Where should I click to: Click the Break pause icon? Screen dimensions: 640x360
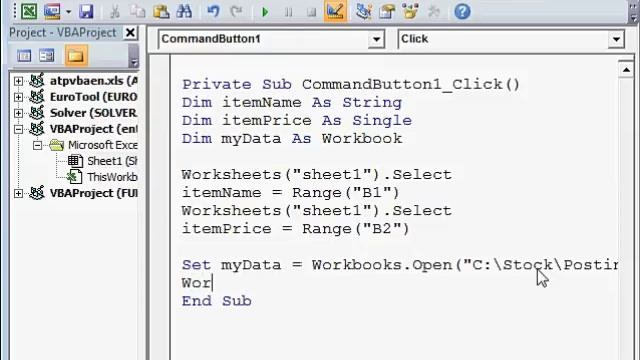coord(288,12)
